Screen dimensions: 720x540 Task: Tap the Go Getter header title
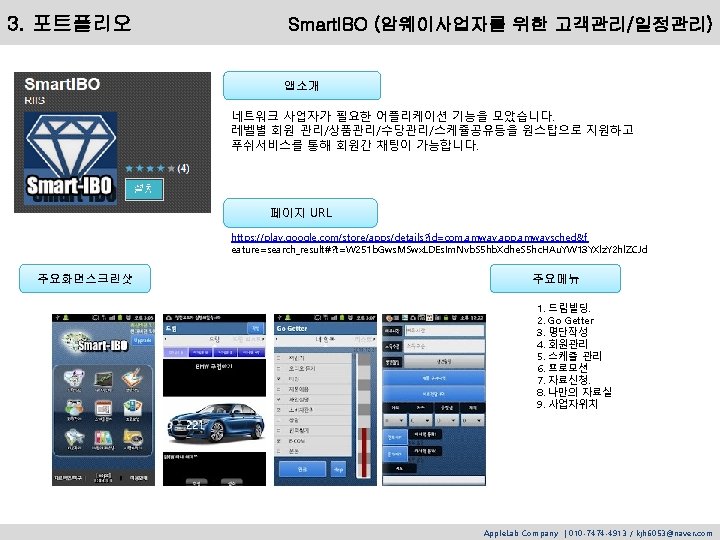(x=292, y=328)
